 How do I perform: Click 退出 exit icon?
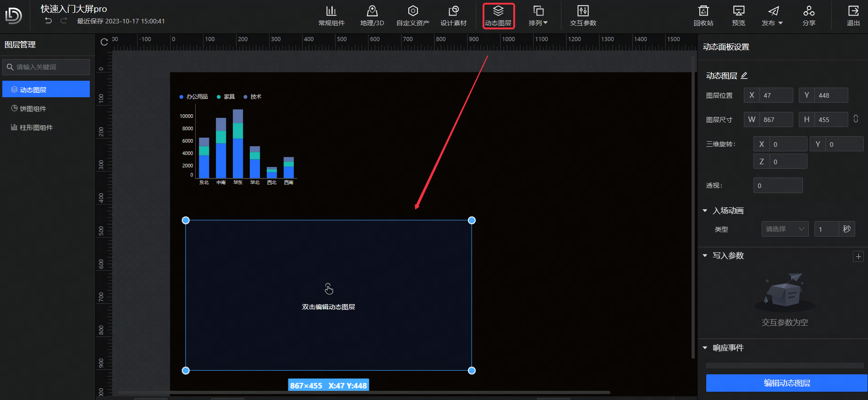(x=853, y=16)
